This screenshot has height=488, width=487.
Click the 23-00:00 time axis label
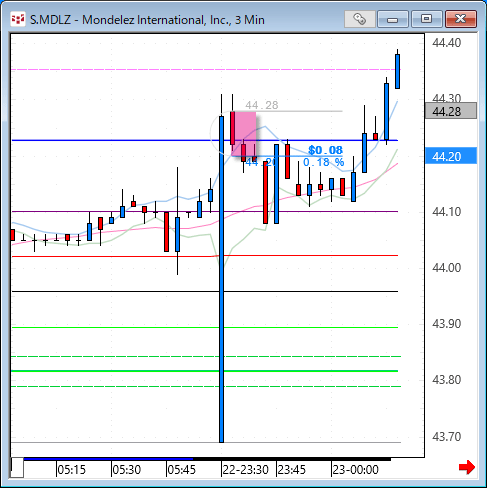(x=356, y=470)
